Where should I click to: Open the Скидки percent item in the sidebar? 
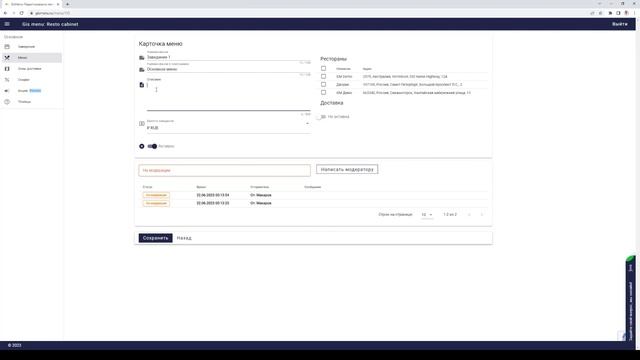32,80
